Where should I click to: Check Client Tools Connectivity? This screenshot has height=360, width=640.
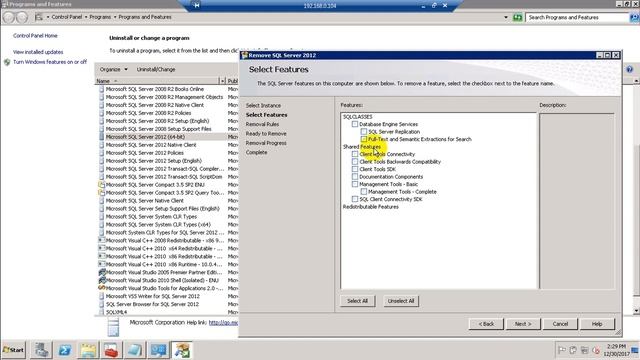[355, 154]
